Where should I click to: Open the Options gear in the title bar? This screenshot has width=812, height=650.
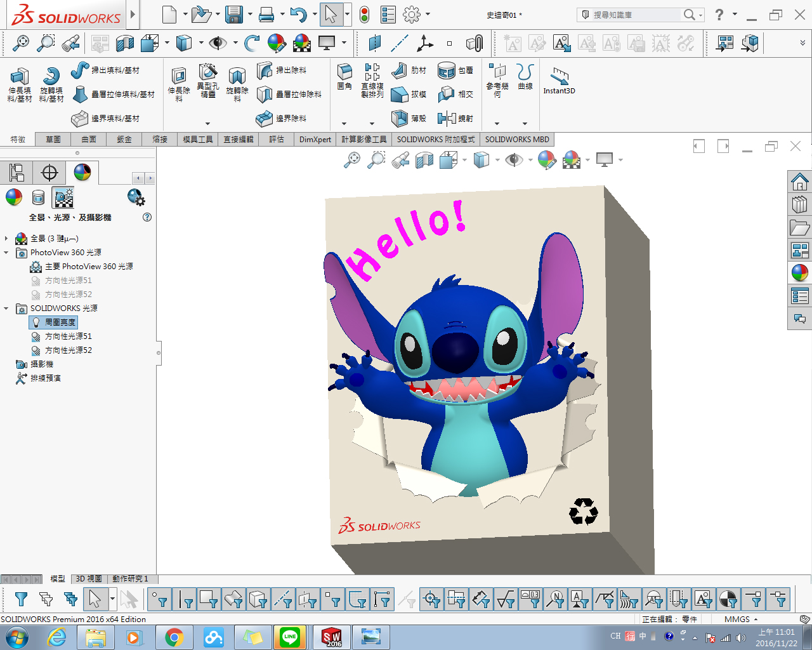(412, 15)
